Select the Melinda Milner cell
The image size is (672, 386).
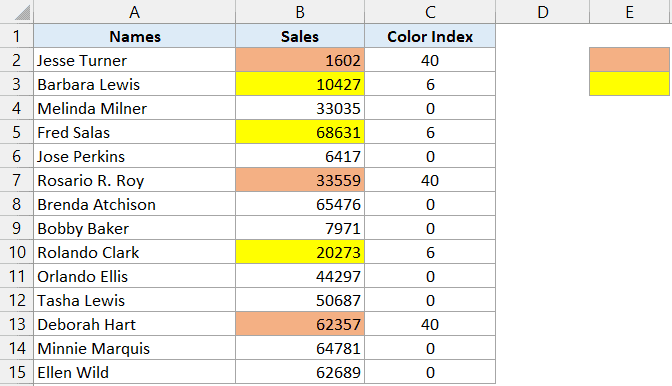tap(135, 108)
